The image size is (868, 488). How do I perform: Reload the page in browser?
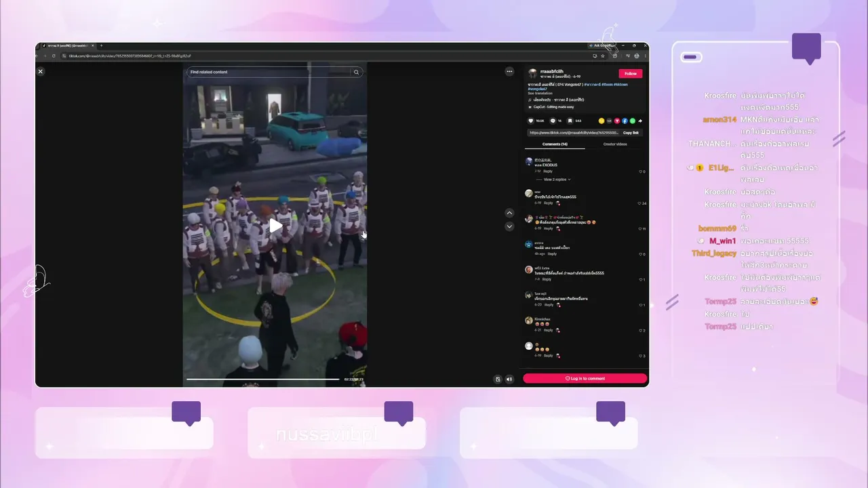pyautogui.click(x=54, y=56)
